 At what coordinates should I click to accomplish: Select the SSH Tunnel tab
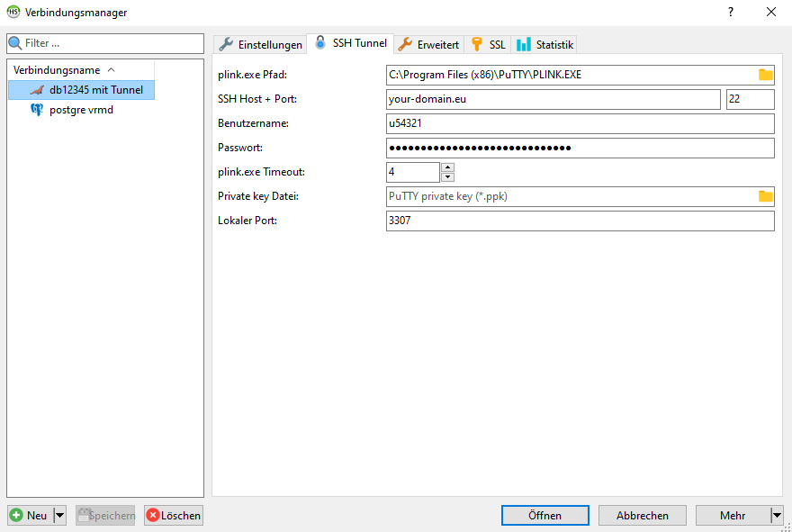point(350,43)
